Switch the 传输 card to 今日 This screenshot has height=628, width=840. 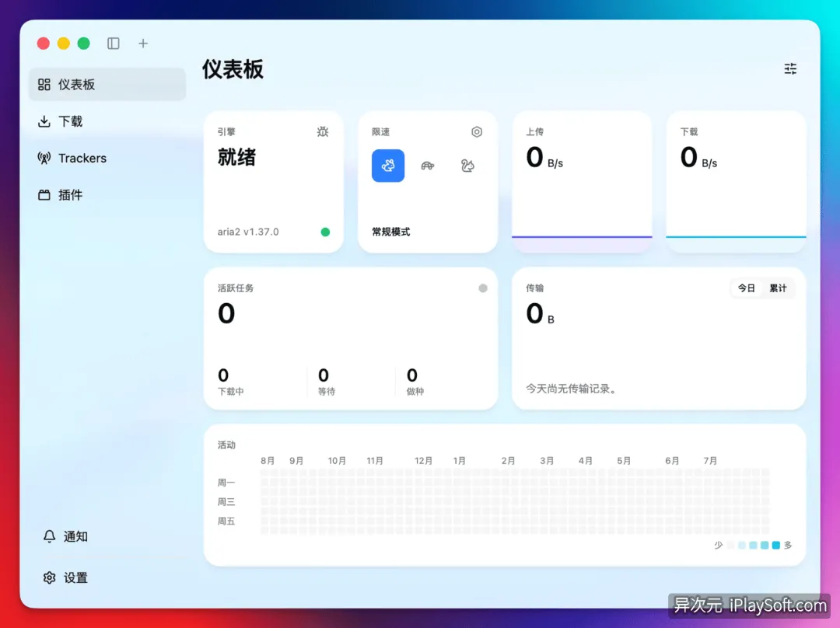pyautogui.click(x=746, y=288)
